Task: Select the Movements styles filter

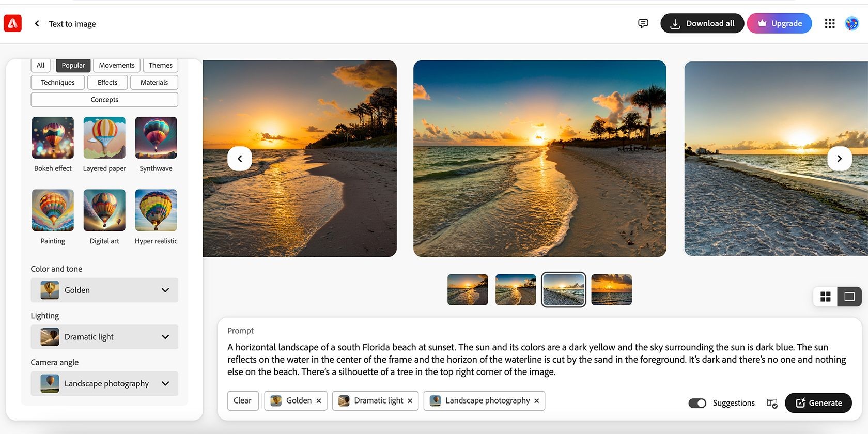Action: [117, 65]
